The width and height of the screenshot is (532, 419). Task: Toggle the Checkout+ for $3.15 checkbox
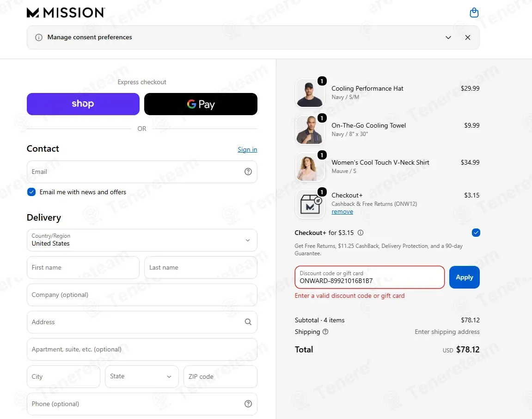click(476, 233)
